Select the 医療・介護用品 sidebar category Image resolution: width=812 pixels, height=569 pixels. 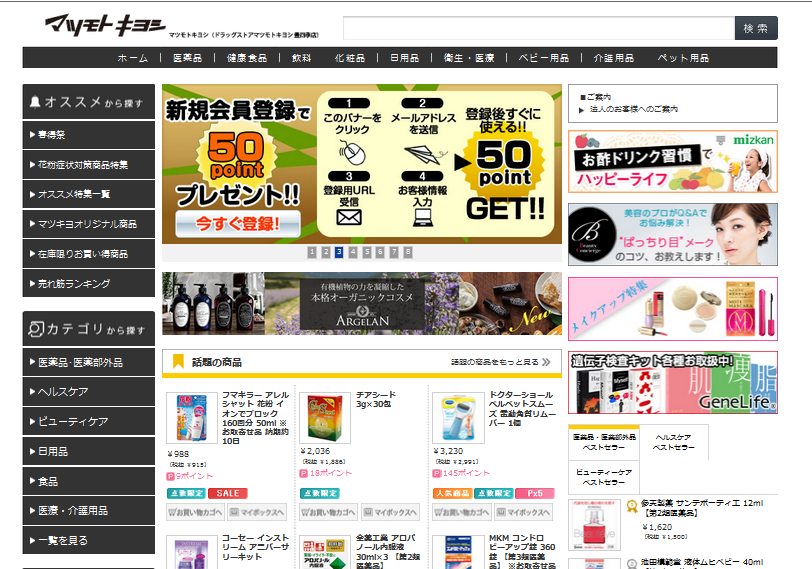tap(89, 510)
